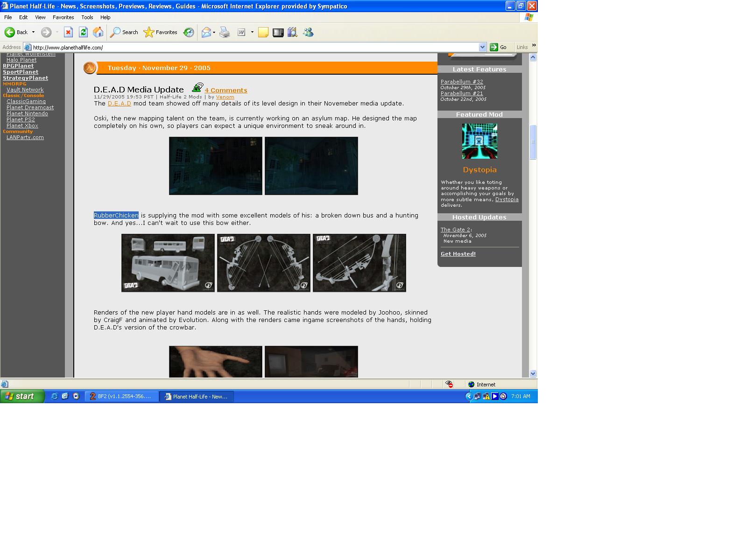The height and width of the screenshot is (560, 747).
Task: Launch the Messenger people icon
Action: [308, 32]
